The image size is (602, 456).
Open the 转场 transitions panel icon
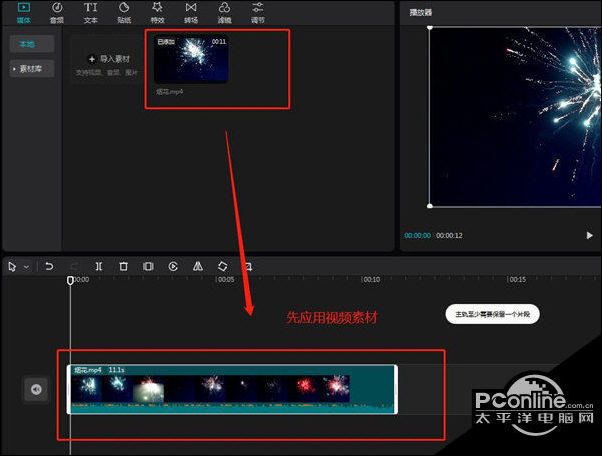pos(191,13)
